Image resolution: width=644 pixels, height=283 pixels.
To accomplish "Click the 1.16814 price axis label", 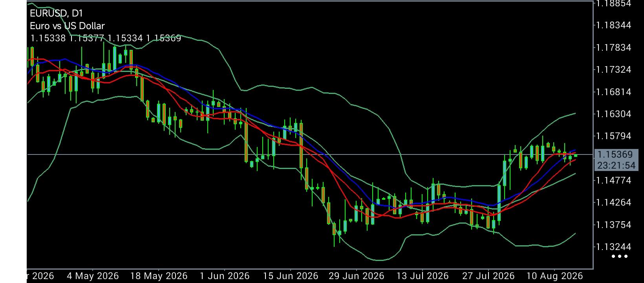I will 613,92.
